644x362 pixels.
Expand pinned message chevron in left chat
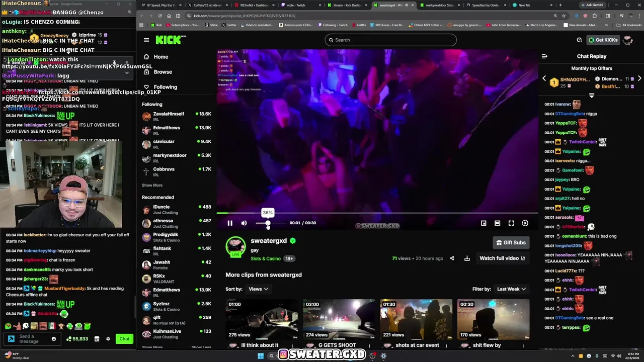pyautogui.click(x=127, y=73)
